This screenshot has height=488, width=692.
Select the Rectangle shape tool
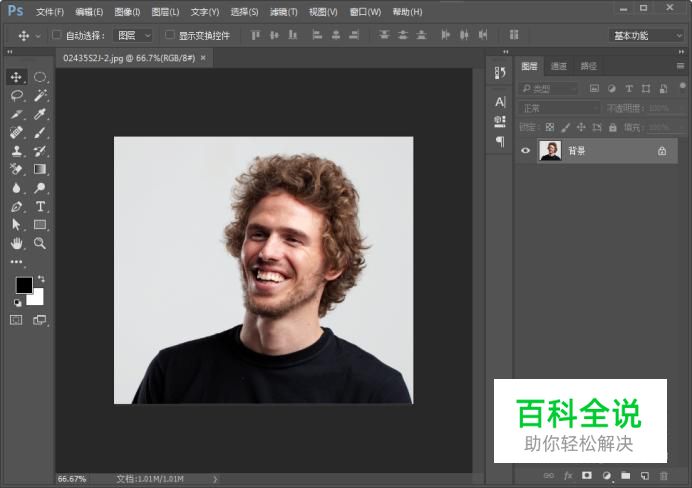coord(40,225)
